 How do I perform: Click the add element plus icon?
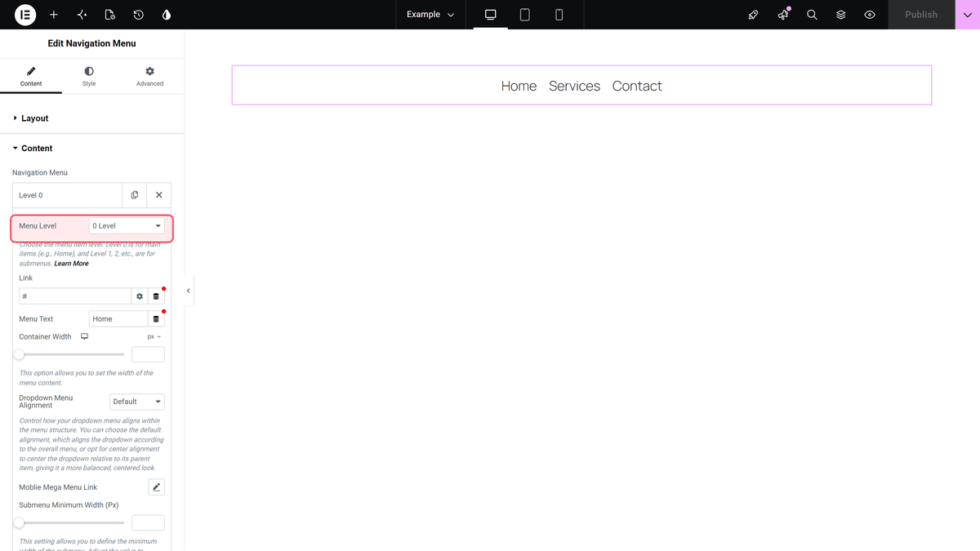(x=54, y=15)
